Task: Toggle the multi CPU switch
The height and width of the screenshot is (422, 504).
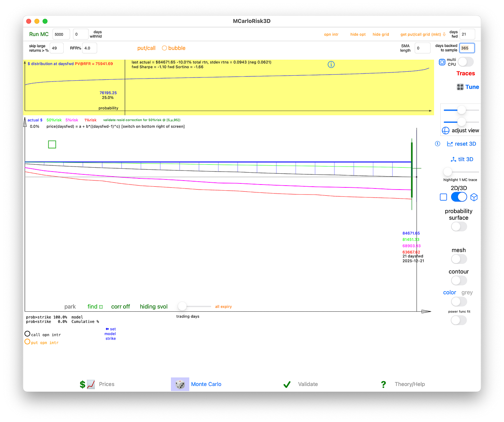Action: (x=465, y=62)
